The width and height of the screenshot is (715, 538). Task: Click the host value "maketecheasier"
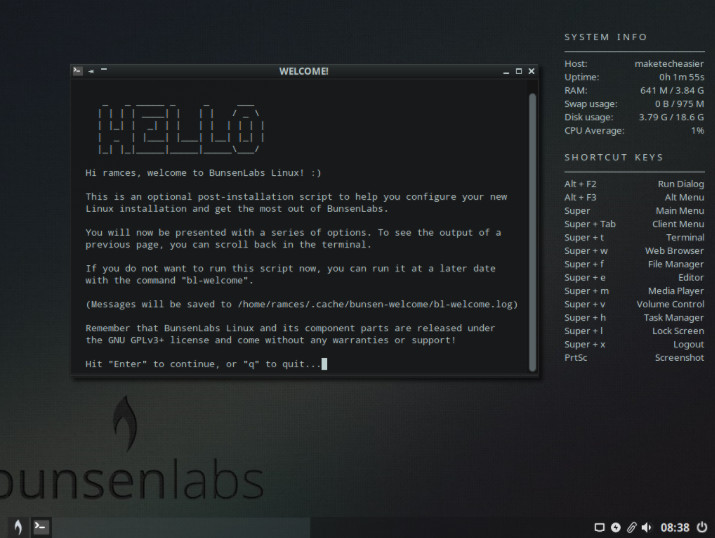click(669, 64)
